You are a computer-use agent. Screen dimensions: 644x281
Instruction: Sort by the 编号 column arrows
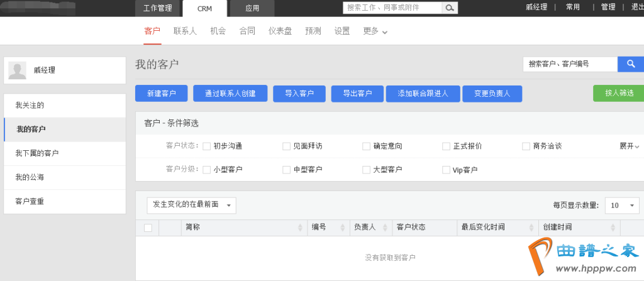tap(343, 228)
